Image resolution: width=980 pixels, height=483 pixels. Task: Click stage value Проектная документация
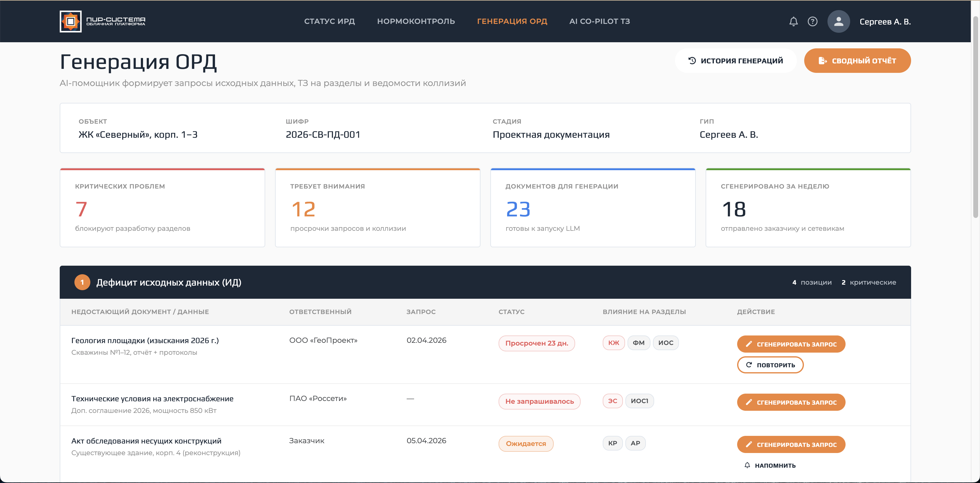551,134
